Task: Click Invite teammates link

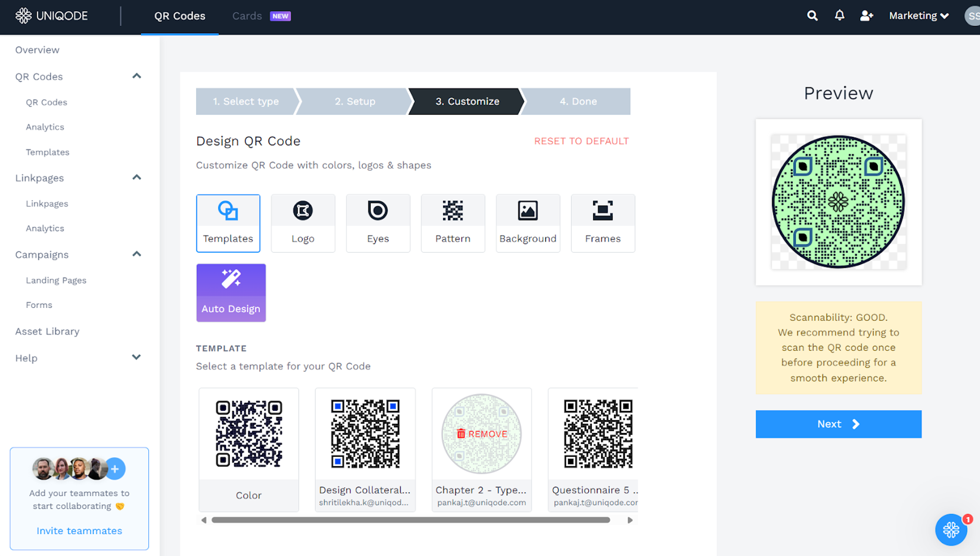Action: click(79, 531)
